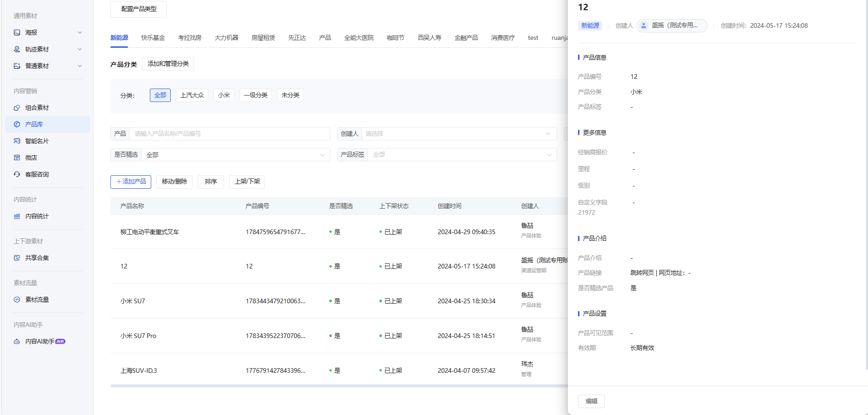The width and height of the screenshot is (868, 415).
Task: Expand the 普通素材 submenu chevron
Action: pyautogui.click(x=80, y=66)
